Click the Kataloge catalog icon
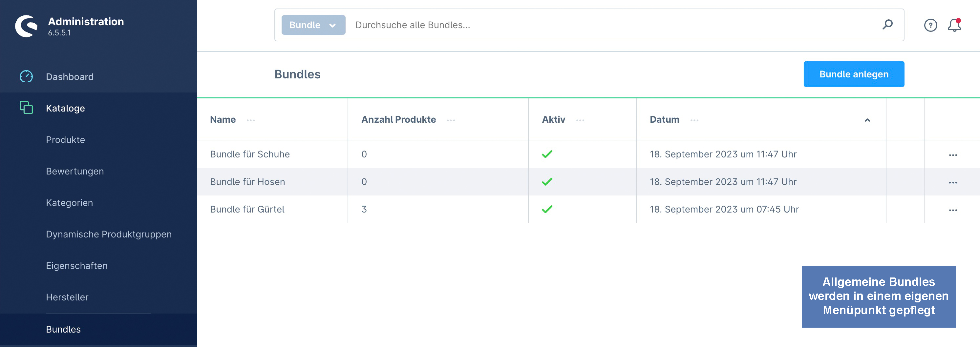Viewport: 980px width, 347px height. pyautogui.click(x=26, y=108)
